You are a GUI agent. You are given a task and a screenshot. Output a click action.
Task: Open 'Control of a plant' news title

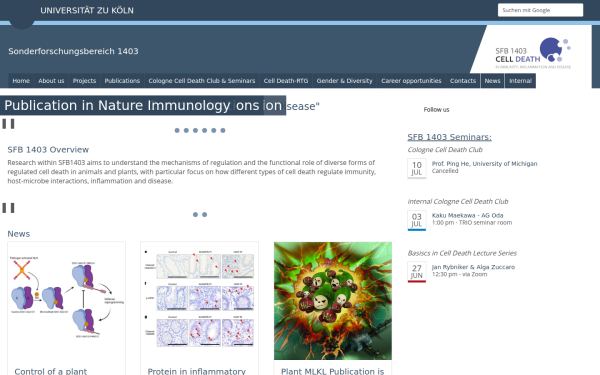pyautogui.click(x=51, y=371)
